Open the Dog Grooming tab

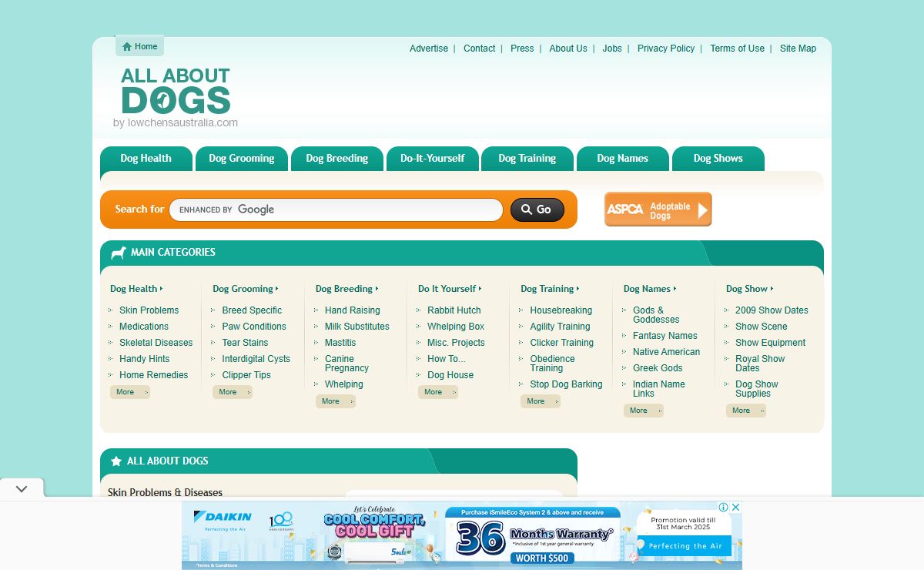pos(242,159)
